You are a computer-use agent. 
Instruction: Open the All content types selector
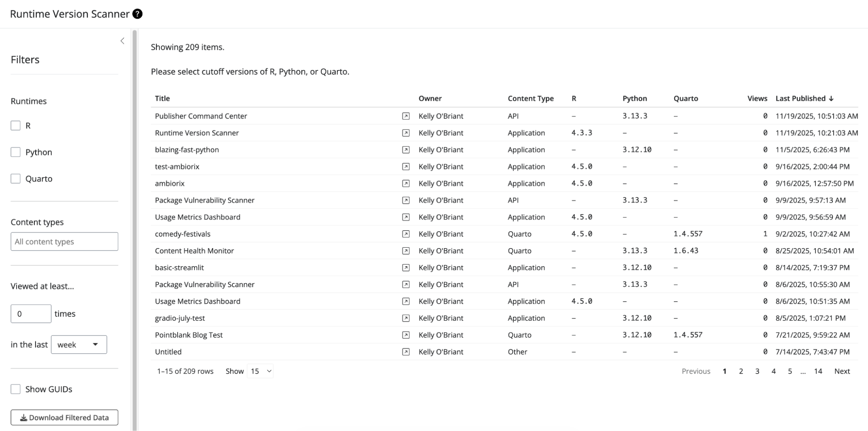pos(64,242)
